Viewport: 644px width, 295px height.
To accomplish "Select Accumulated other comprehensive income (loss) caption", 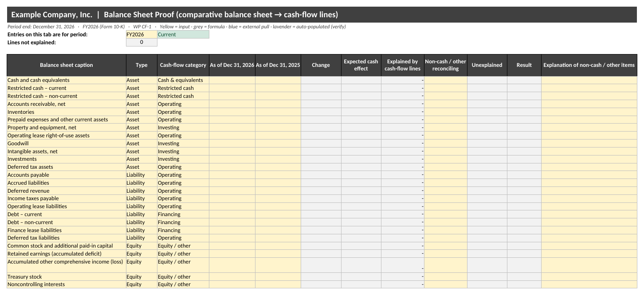I will pyautogui.click(x=67, y=265).
